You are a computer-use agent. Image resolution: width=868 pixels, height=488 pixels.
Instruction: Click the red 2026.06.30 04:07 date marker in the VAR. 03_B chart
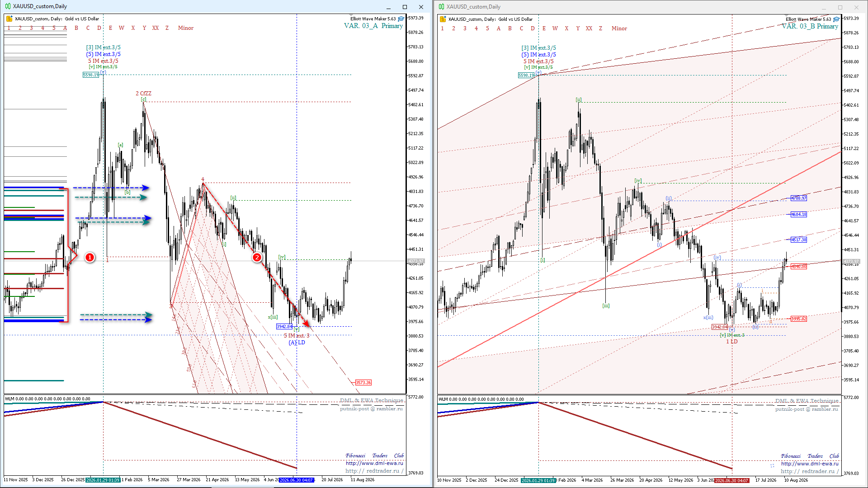pyautogui.click(x=732, y=480)
